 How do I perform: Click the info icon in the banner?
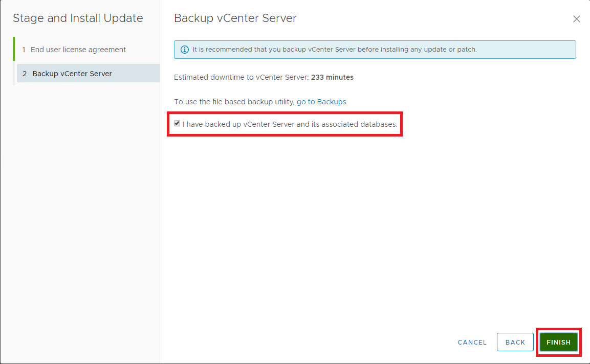(185, 50)
